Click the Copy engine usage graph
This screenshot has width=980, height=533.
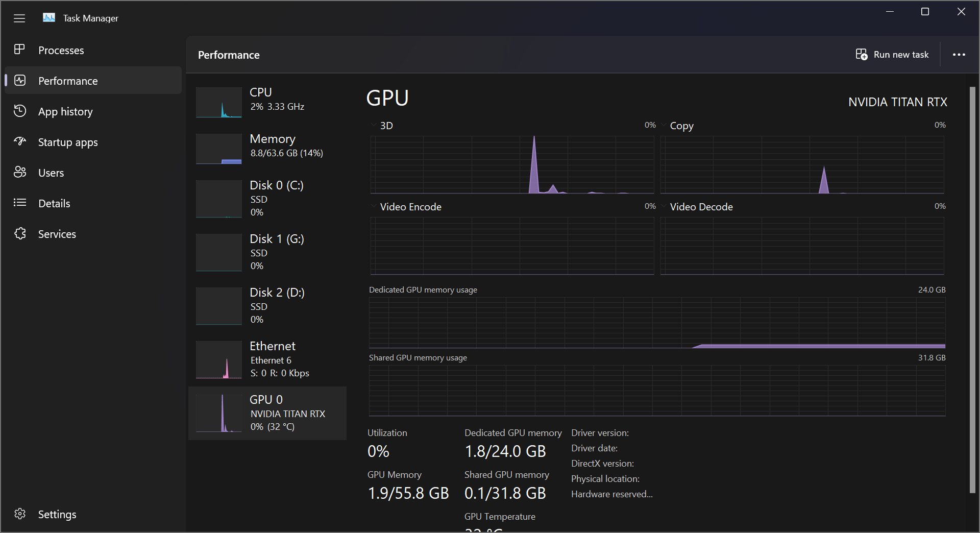coord(802,164)
